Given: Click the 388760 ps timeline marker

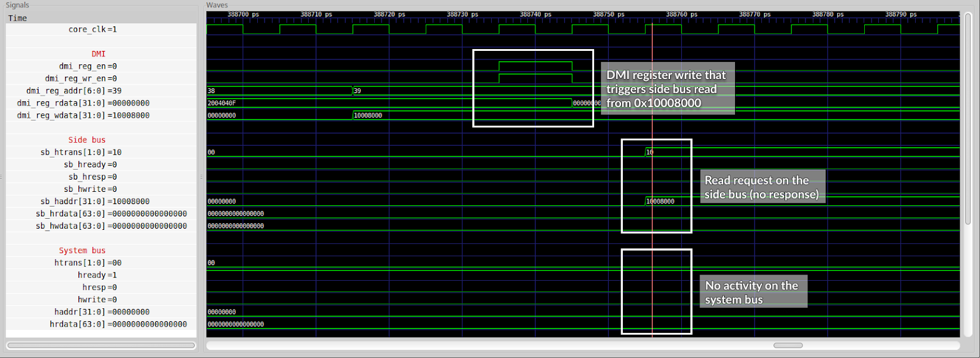Looking at the screenshot, I should (681, 14).
